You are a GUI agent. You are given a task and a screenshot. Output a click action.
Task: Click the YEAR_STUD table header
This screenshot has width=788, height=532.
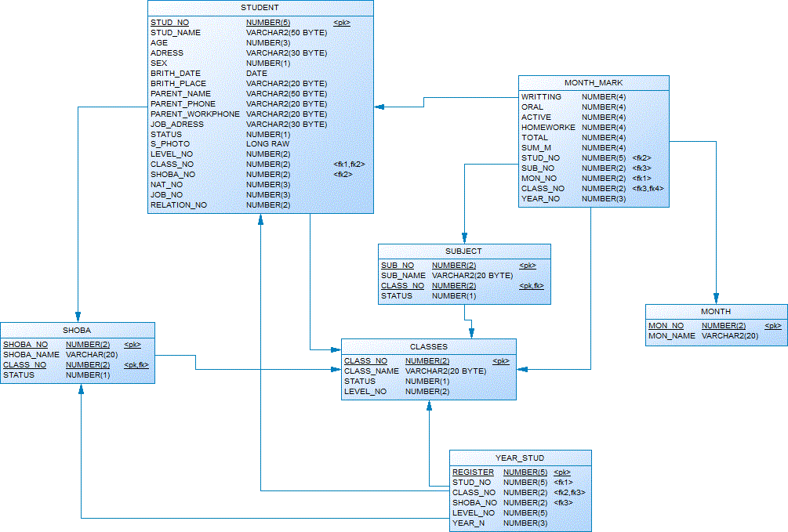click(x=520, y=458)
